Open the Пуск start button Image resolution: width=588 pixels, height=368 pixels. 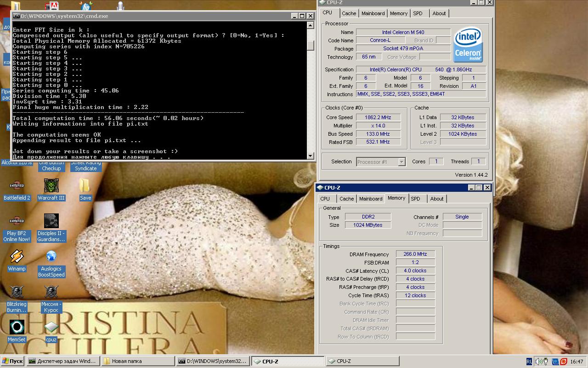click(12, 362)
